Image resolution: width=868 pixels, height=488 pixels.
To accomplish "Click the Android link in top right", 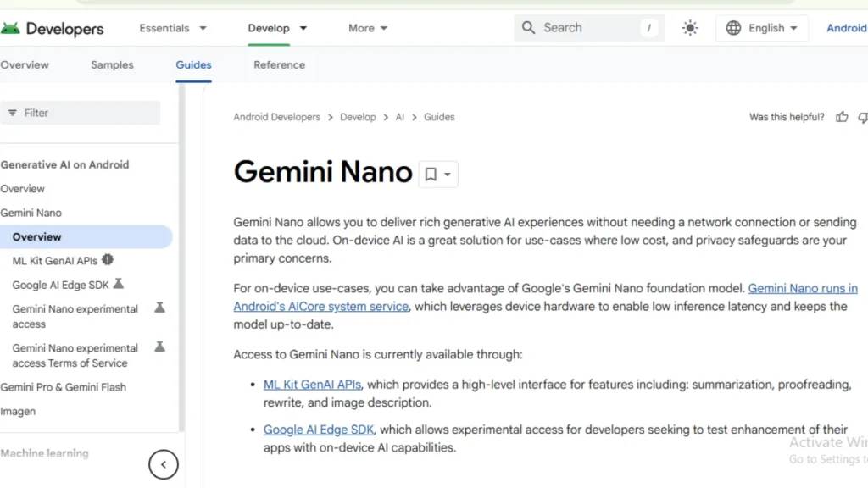I will tap(847, 28).
